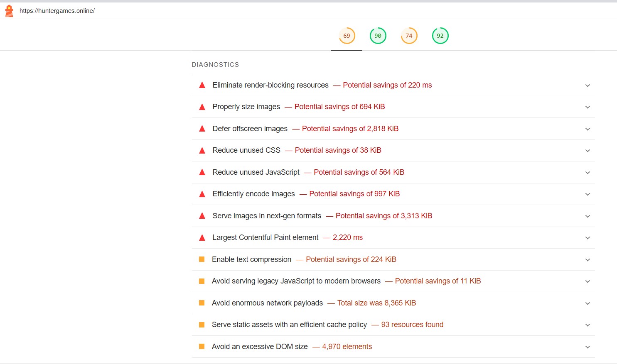617x364 pixels.
Task: Click 'Potential savings of 997 KiB' text
Action: coord(354,194)
